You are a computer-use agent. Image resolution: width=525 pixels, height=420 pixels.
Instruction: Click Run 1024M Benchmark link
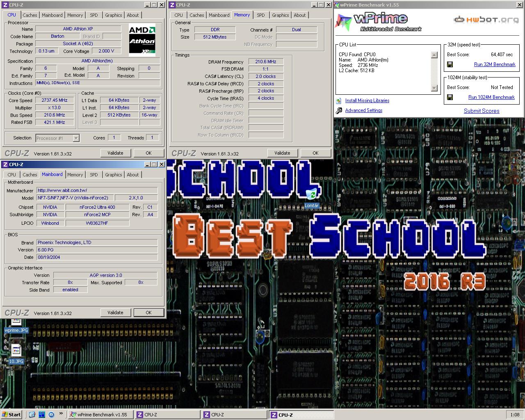(x=491, y=97)
